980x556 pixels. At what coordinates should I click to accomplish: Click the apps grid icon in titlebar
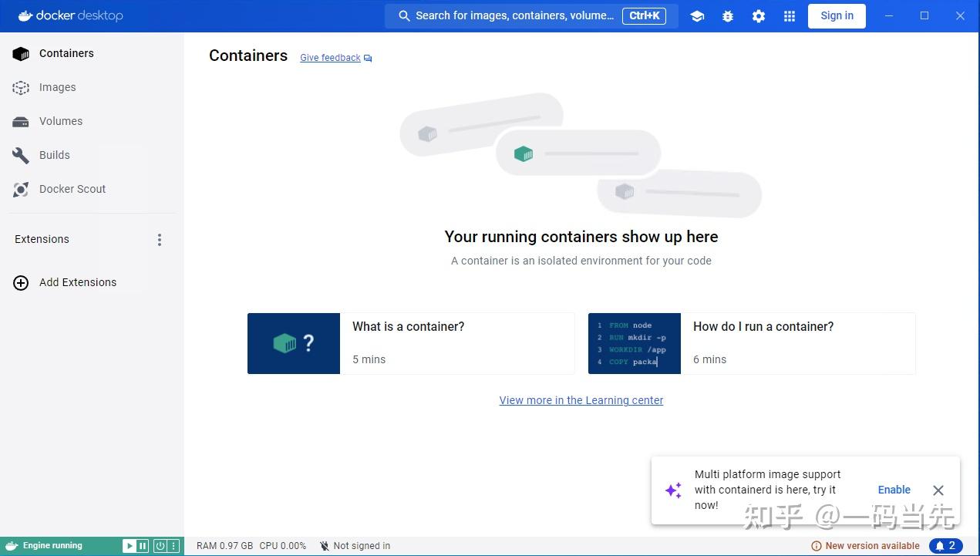click(789, 15)
